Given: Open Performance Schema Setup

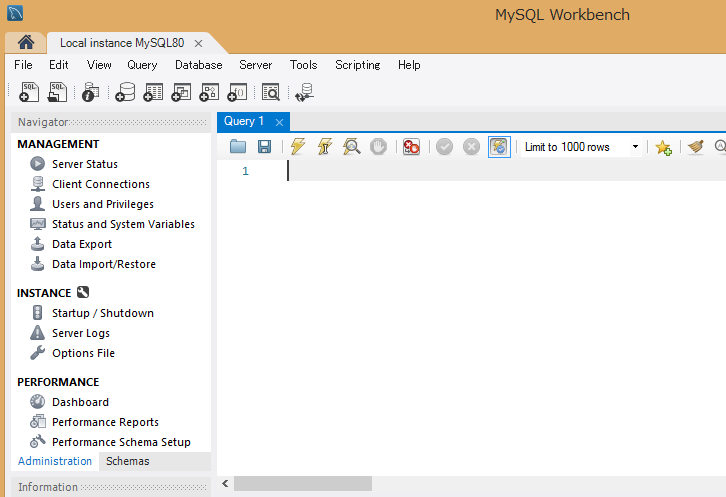Looking at the screenshot, I should (121, 442).
